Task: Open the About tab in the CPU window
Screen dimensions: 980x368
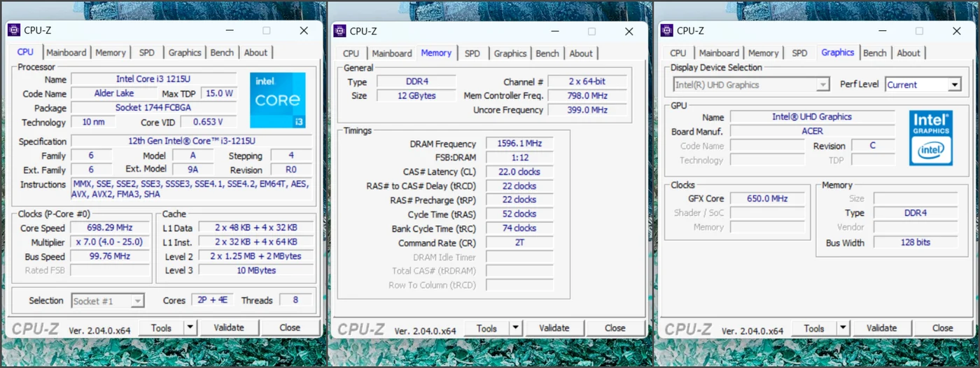Action: pos(255,53)
